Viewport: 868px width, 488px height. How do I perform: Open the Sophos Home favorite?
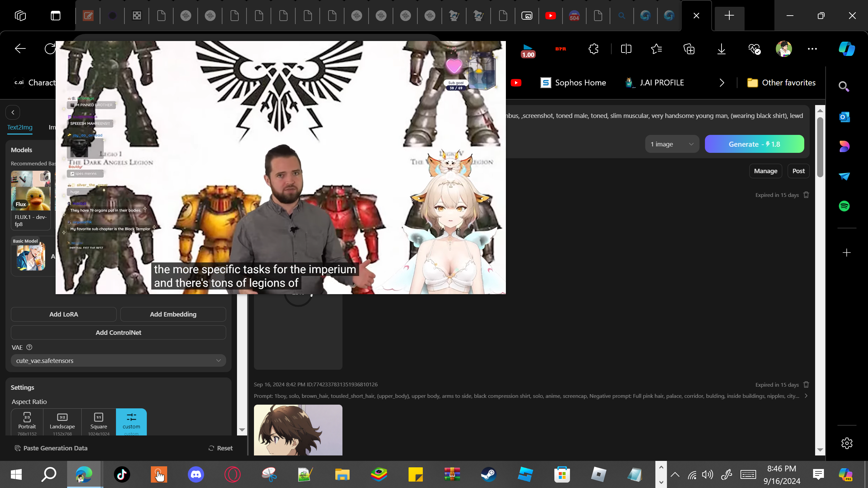[x=573, y=83]
